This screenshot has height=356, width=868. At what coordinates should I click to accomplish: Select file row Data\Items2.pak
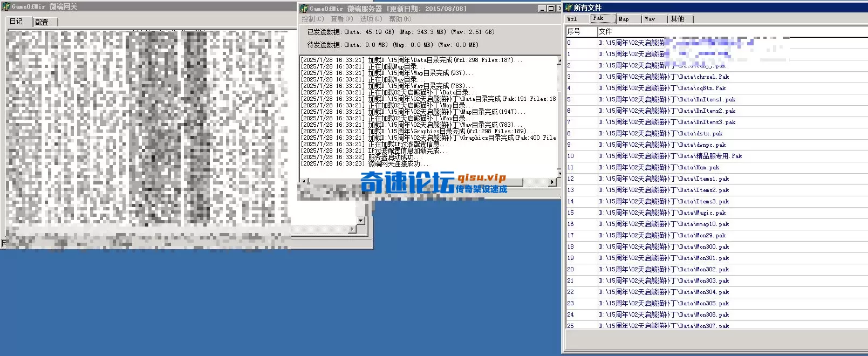click(716, 190)
